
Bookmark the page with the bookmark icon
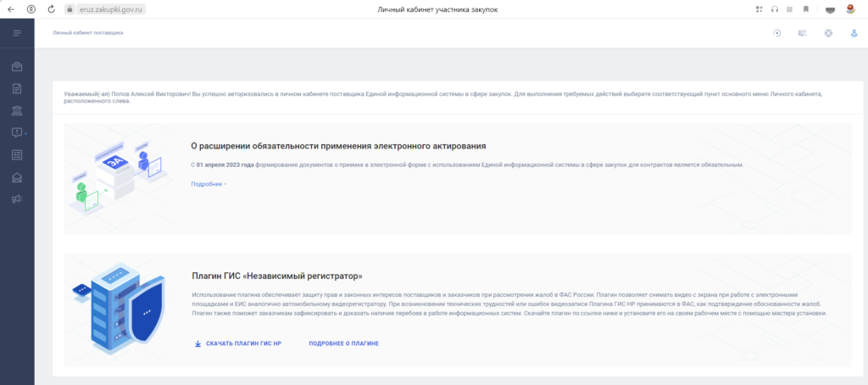click(x=806, y=9)
